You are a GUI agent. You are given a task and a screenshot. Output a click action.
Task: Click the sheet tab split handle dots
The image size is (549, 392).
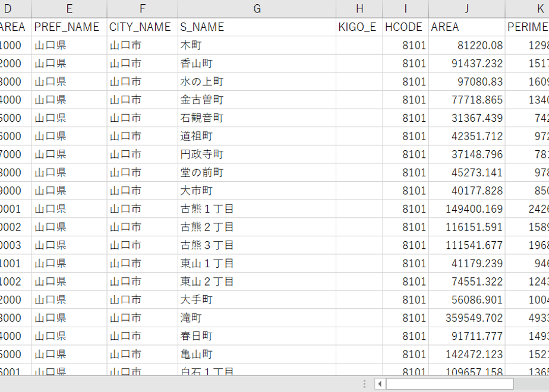point(364,384)
